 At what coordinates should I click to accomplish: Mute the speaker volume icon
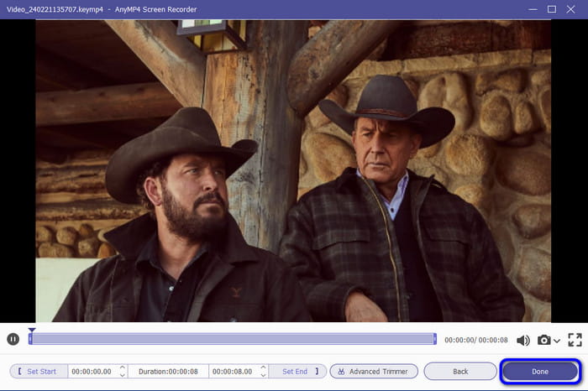522,340
